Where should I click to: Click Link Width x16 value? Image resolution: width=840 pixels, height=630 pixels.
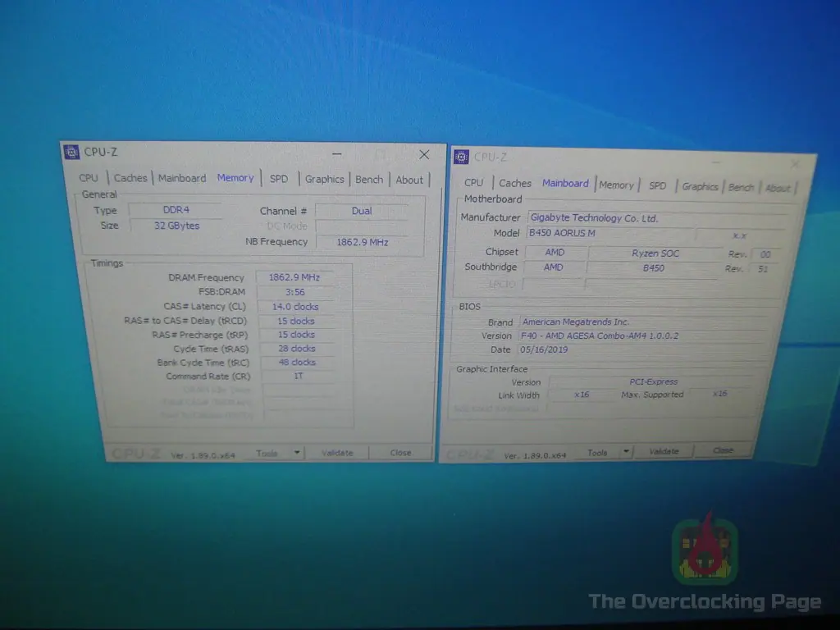tap(582, 395)
